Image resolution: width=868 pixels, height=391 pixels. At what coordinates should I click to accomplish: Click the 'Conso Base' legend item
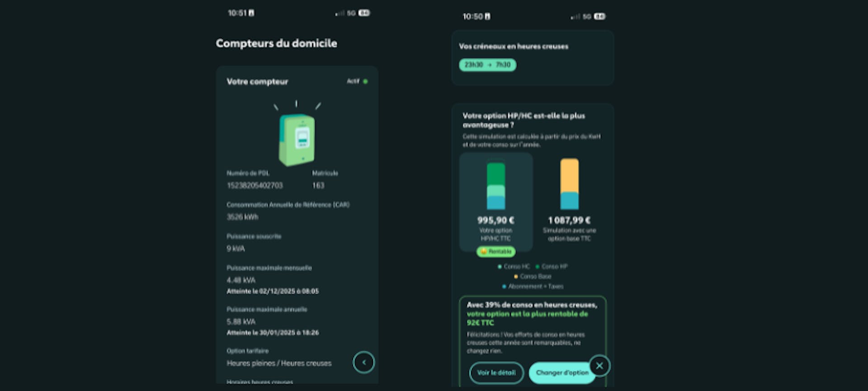(533, 276)
